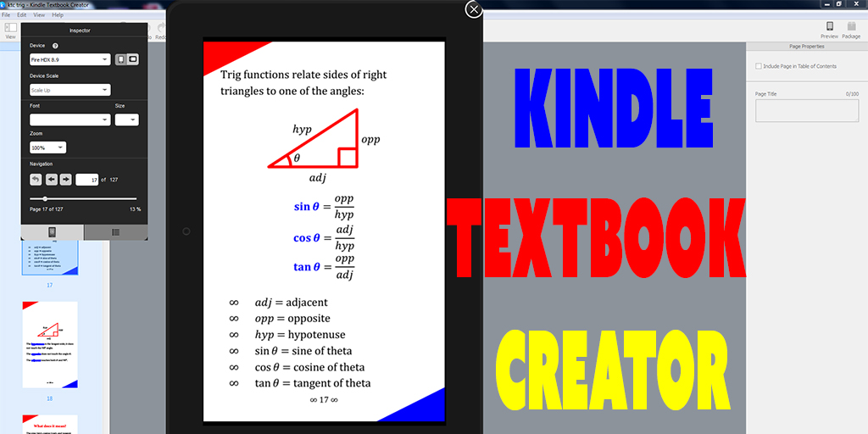Click the Device help question mark icon
868x434 pixels.
pos(55,46)
